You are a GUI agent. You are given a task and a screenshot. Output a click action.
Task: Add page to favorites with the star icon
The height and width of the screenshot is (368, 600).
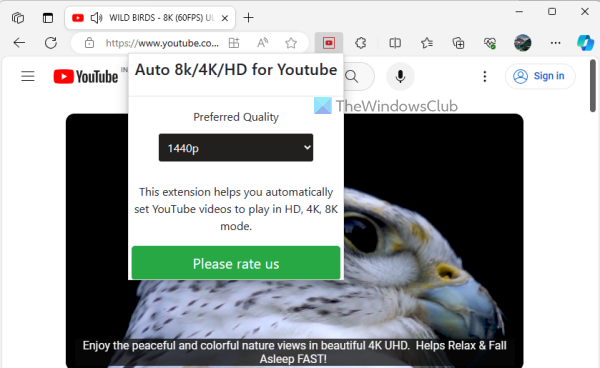coord(291,43)
